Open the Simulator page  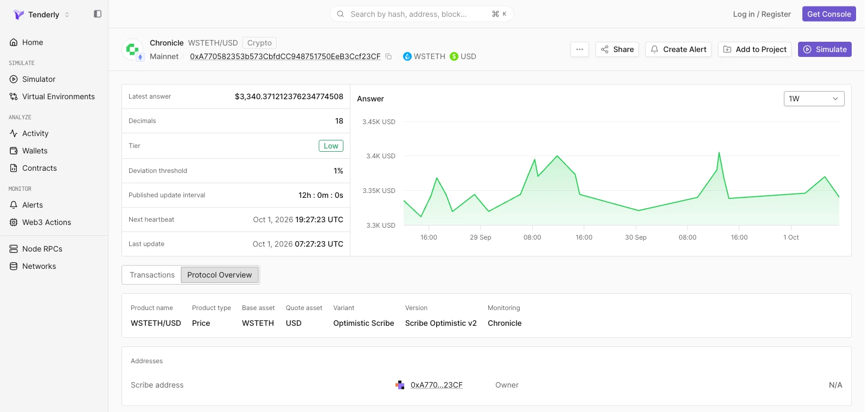39,79
